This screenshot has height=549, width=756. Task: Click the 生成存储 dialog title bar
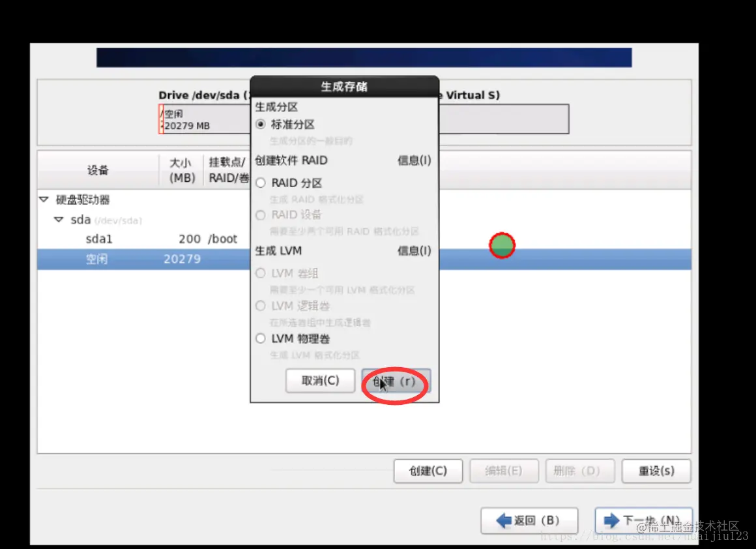[x=344, y=87]
